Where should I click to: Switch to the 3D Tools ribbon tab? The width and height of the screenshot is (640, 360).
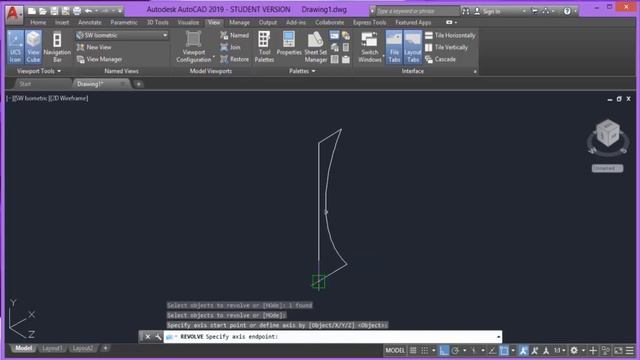(158, 22)
